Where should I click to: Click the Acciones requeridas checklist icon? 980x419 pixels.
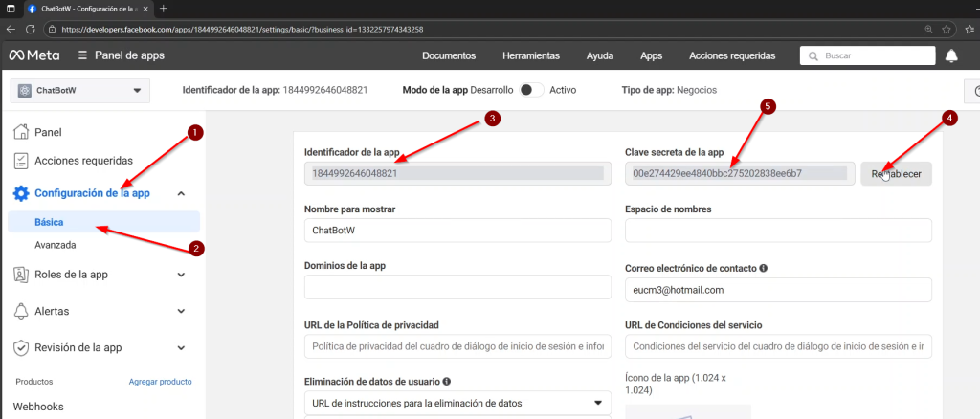[x=21, y=161]
